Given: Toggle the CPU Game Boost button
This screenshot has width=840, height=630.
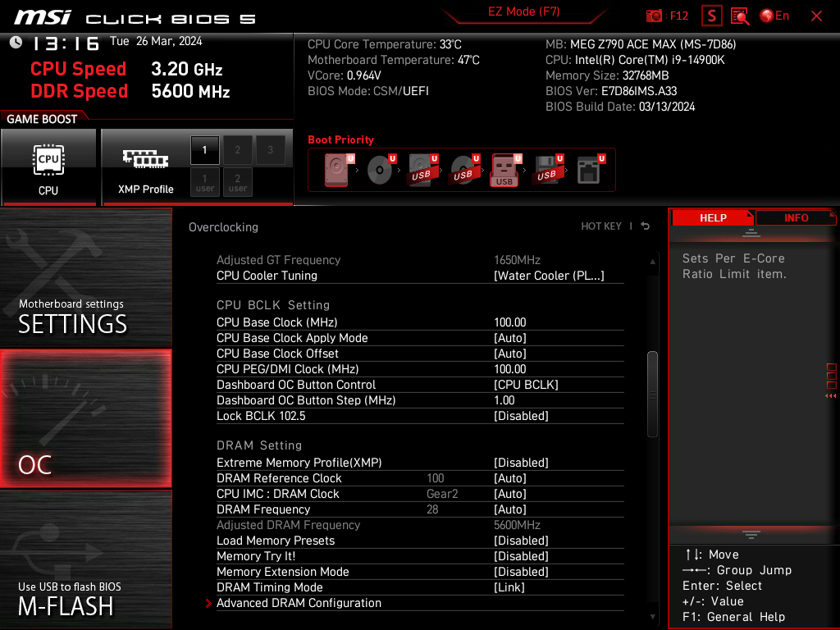Looking at the screenshot, I should point(48,167).
